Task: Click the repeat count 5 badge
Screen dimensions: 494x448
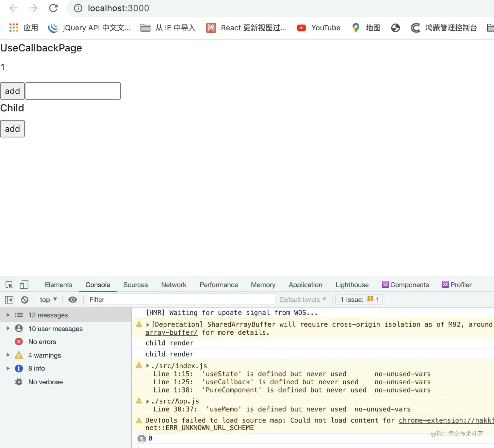Action: pos(141,439)
